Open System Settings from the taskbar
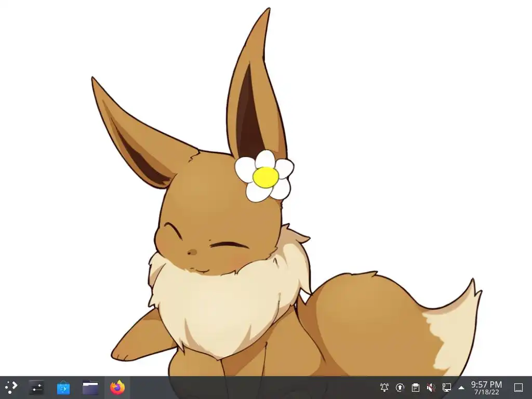Screen dimensions: 532x399 (36, 388)
